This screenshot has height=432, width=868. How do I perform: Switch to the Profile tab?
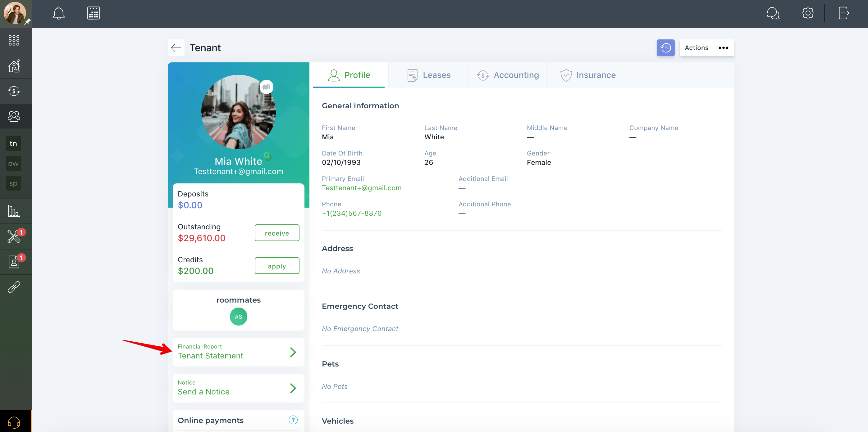[x=349, y=75]
